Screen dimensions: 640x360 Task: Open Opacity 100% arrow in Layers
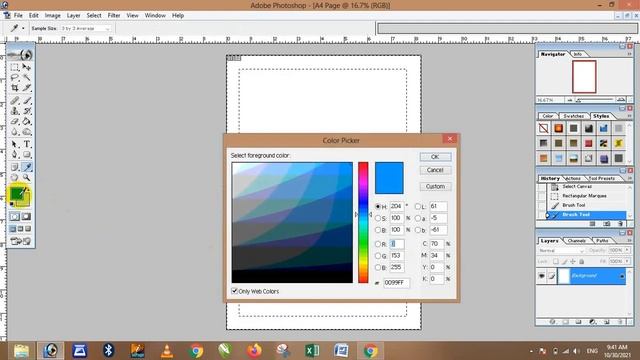coord(627,250)
